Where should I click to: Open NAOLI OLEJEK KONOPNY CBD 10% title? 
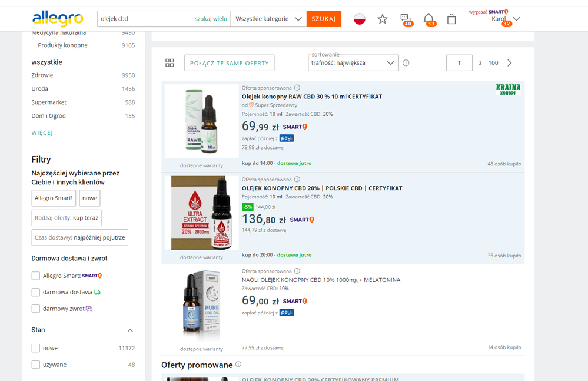[x=321, y=280]
